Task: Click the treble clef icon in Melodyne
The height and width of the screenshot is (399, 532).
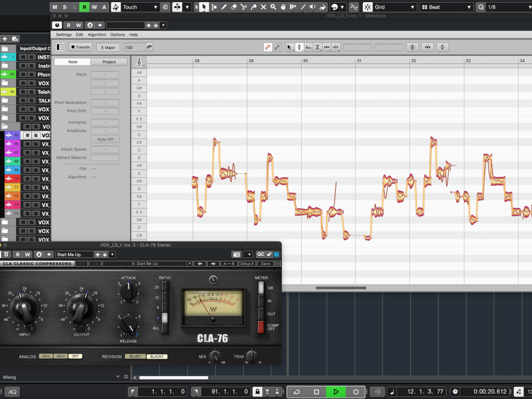Action: point(139,62)
